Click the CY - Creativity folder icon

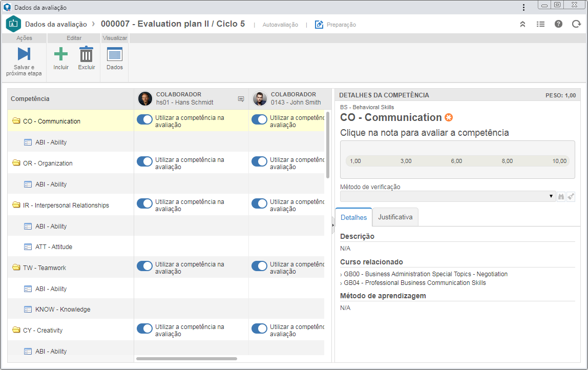tap(16, 330)
